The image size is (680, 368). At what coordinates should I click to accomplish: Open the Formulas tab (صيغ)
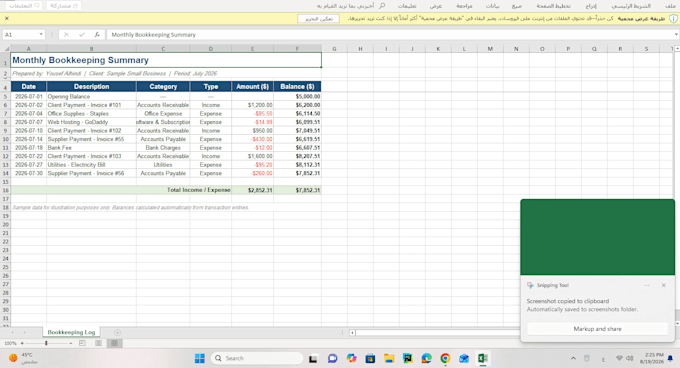517,6
